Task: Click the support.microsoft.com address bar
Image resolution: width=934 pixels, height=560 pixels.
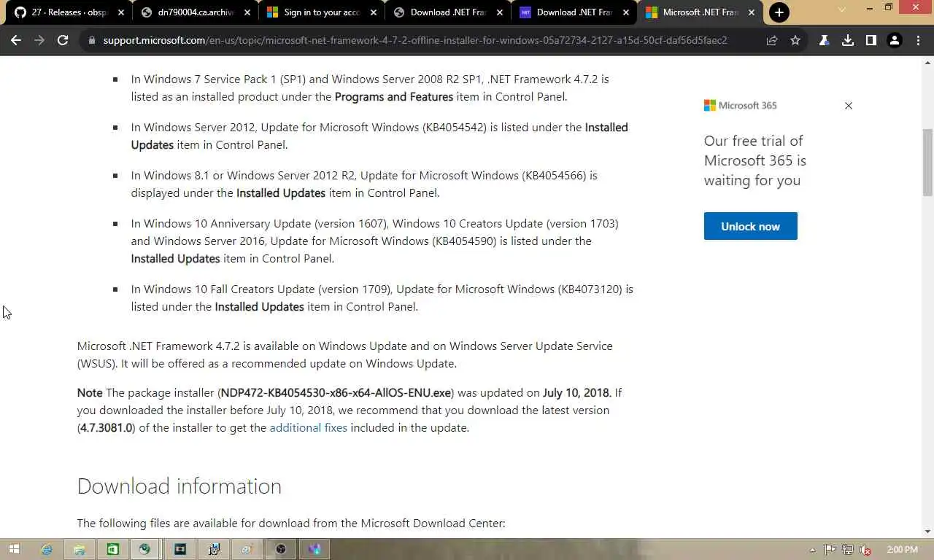Action: [x=415, y=40]
